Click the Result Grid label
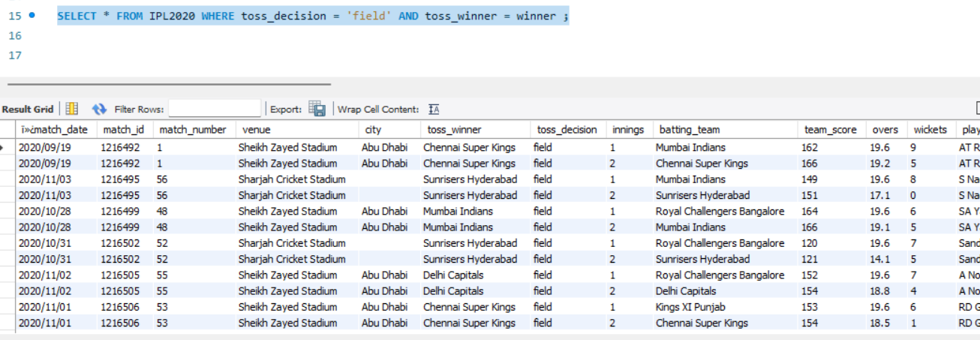 (x=28, y=110)
